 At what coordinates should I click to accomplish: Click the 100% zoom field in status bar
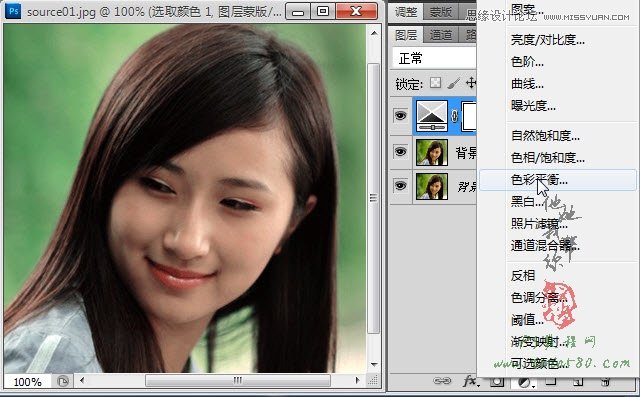(27, 382)
